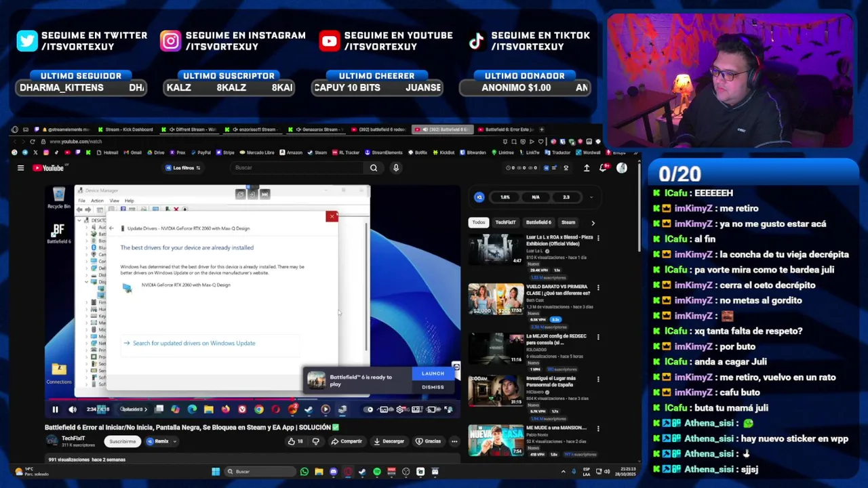
Task: Open options for Investigué el Lugar video
Action: pos(598,380)
